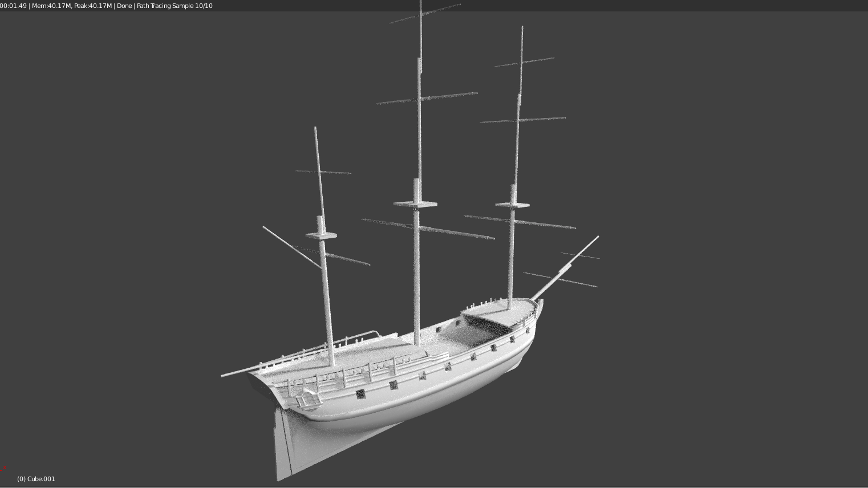This screenshot has width=868, height=488.
Task: Click the 'Path Tracing Sample 10/10' status text
Action: point(175,6)
